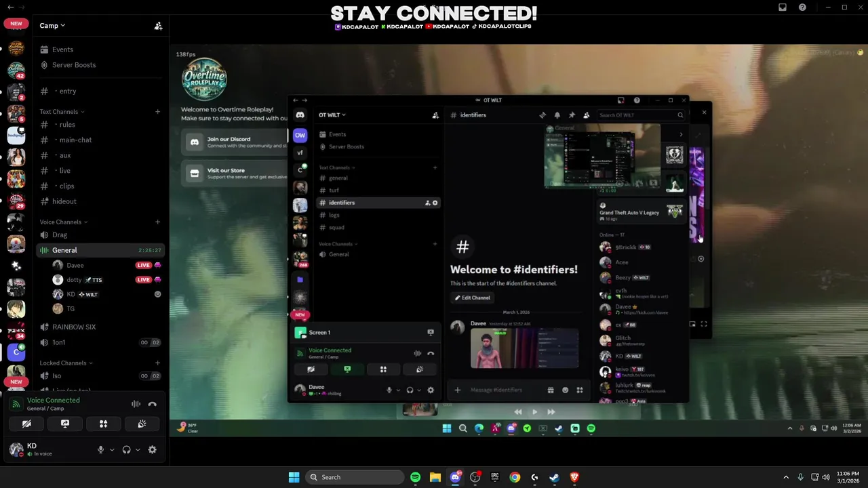Open invite icon on identifiers channel row
This screenshot has height=488, width=868.
(428, 203)
